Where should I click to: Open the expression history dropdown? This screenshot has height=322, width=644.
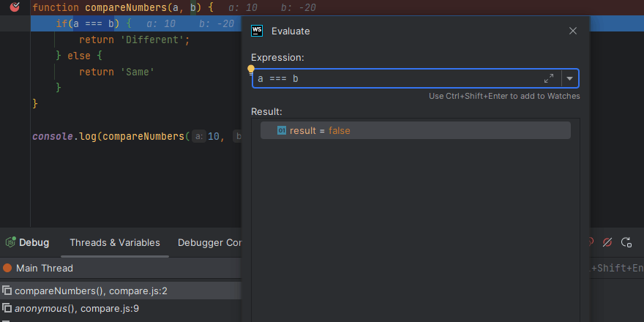(x=569, y=78)
